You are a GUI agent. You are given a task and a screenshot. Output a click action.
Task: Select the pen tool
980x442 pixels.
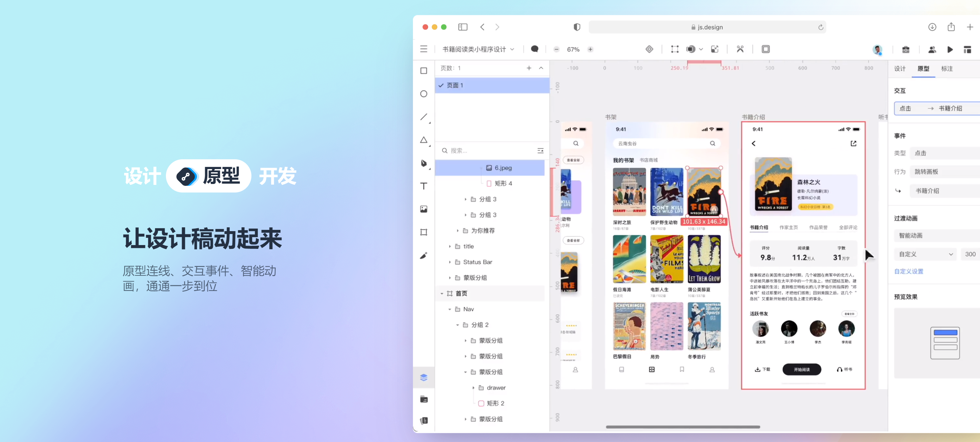(x=423, y=163)
